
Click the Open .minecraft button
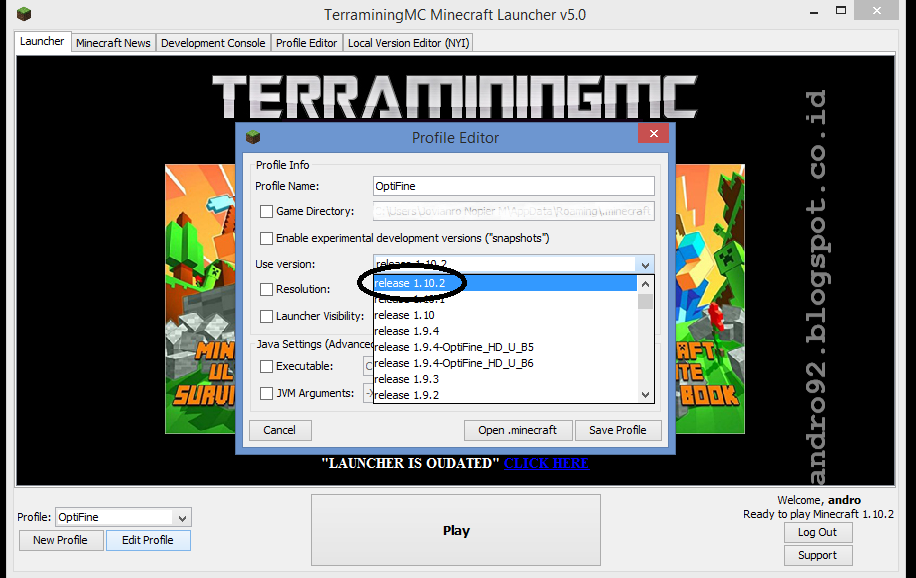point(518,430)
